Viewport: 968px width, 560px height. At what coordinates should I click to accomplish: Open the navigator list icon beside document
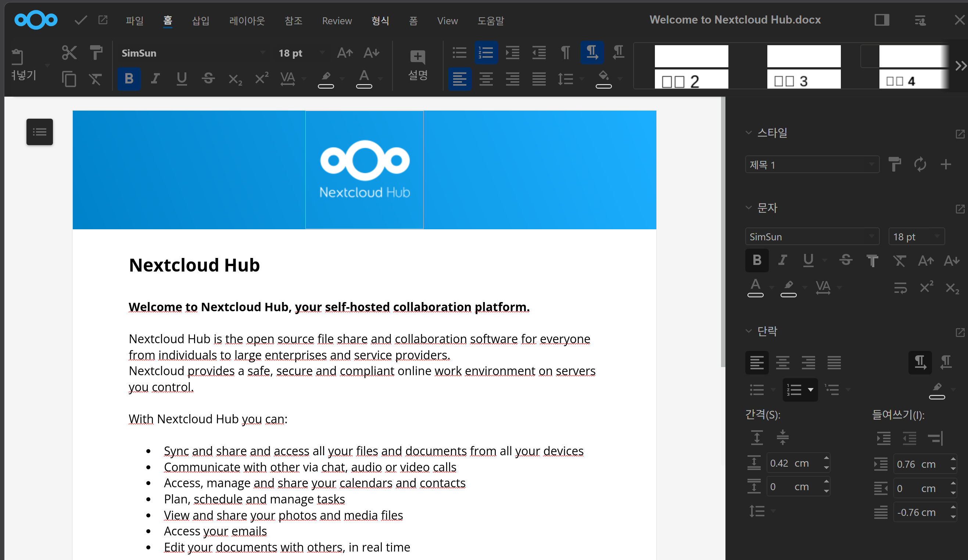click(40, 132)
